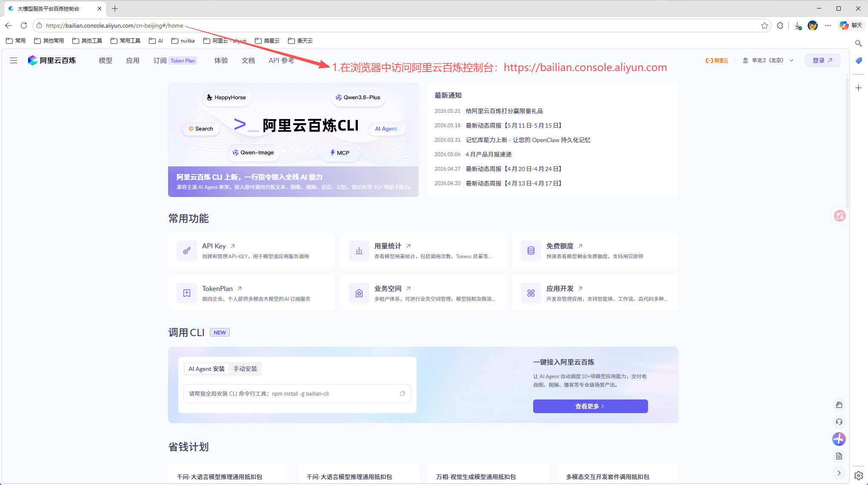This screenshot has height=485, width=868.
Task: Bookmark page with the star icon
Action: [765, 26]
